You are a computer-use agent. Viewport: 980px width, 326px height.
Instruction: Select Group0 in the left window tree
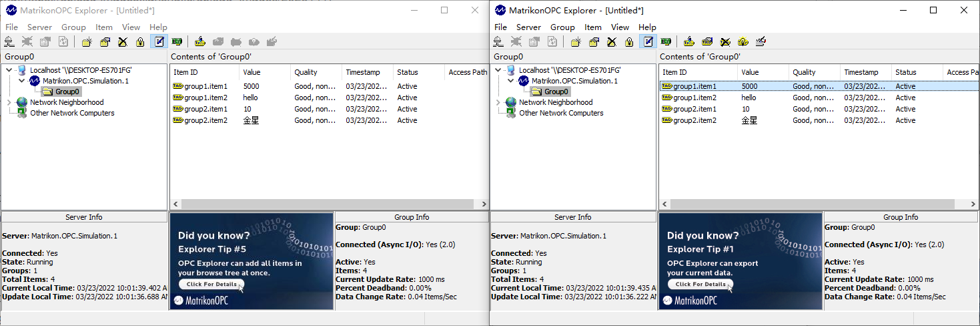coord(67,92)
